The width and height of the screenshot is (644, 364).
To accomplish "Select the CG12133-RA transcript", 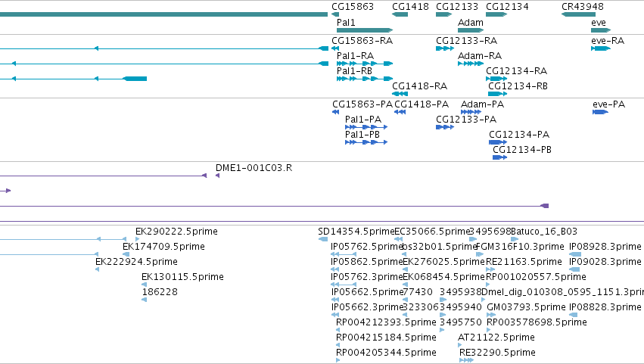I will [x=445, y=48].
